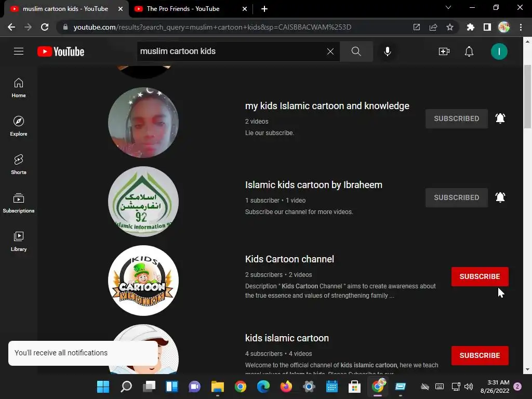Click the site lock icon

point(65,27)
